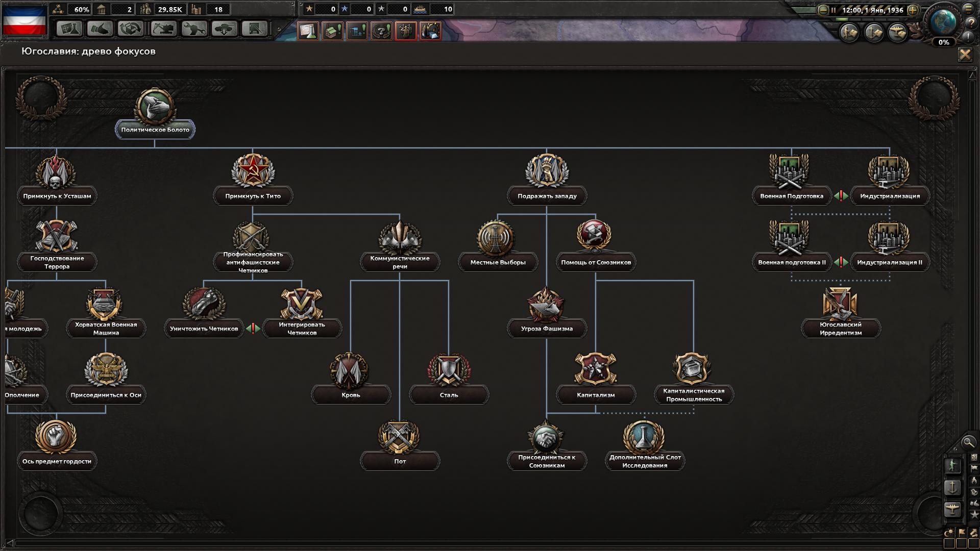Open the Recruit and Deploy tank menu
980x551 pixels.
[x=225, y=29]
